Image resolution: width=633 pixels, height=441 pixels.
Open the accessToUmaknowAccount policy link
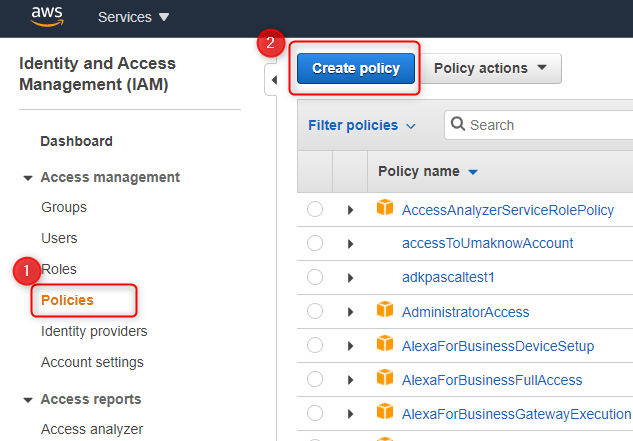click(x=488, y=244)
